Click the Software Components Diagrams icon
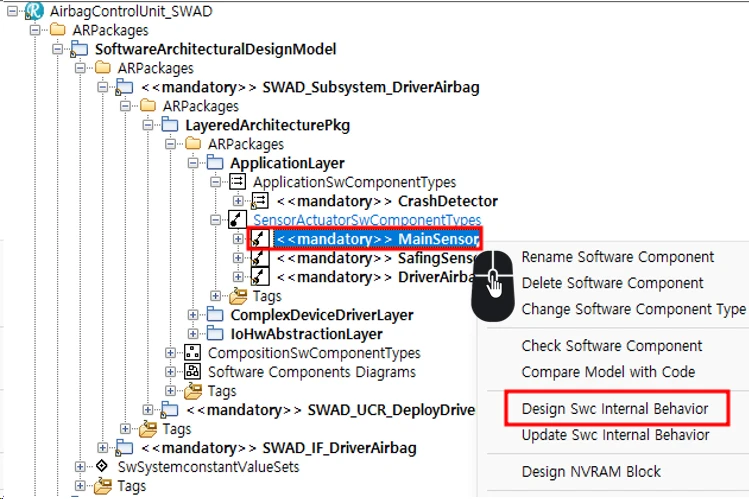This screenshot has height=499, width=749. tap(193, 372)
